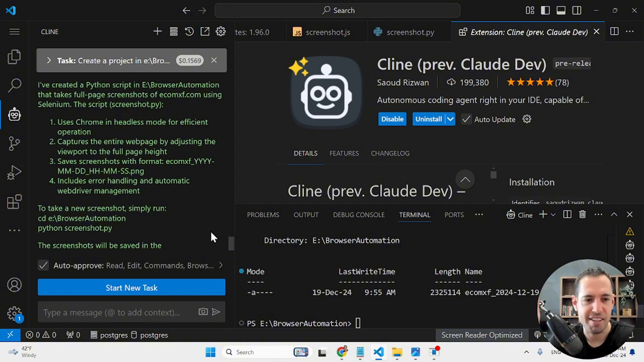
Task: Open Source Control view in activity bar
Action: (14, 144)
